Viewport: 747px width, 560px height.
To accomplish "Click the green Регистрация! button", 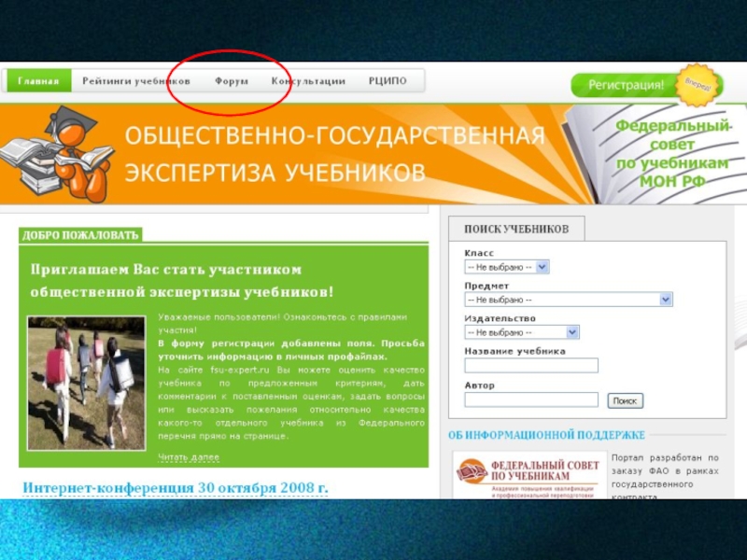I will (626, 85).
